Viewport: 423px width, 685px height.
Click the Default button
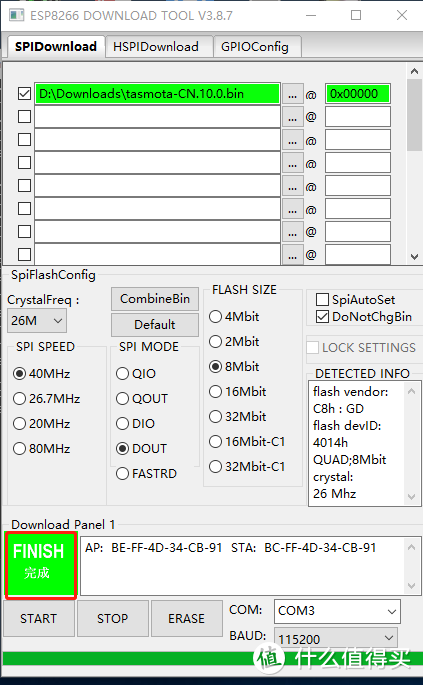point(155,325)
